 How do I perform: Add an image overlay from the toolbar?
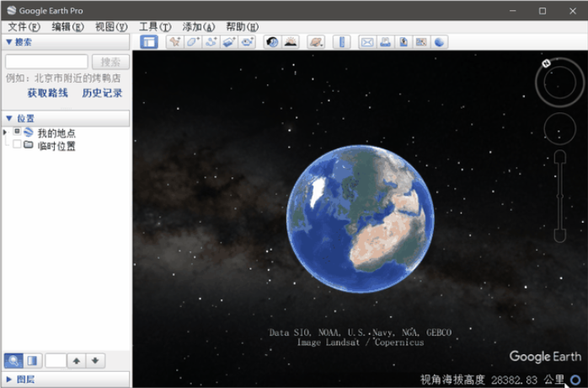(x=229, y=42)
